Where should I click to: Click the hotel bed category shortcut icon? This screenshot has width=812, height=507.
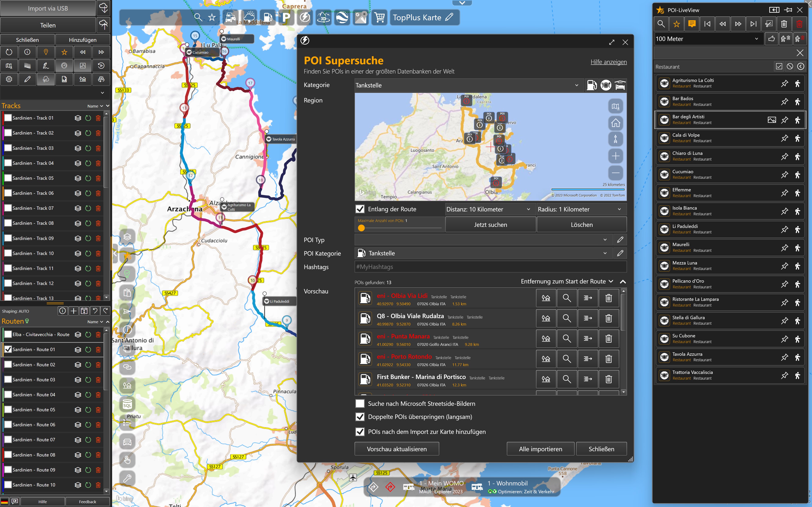click(x=620, y=85)
